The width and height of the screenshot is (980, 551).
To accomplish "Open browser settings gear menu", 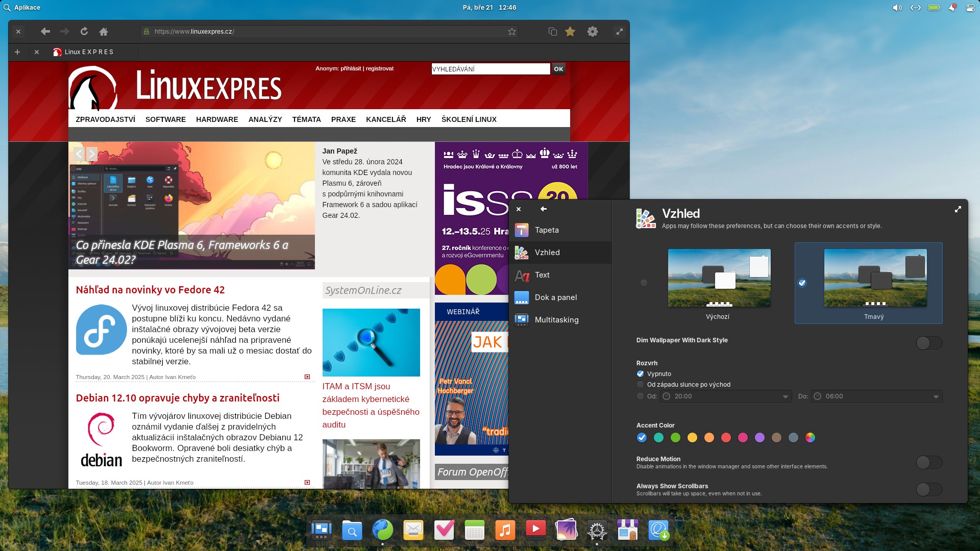I will pyautogui.click(x=592, y=32).
